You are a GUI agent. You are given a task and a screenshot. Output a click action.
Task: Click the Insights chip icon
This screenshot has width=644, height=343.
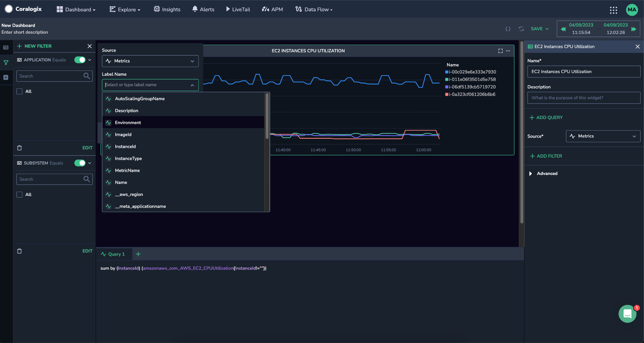[x=157, y=9]
